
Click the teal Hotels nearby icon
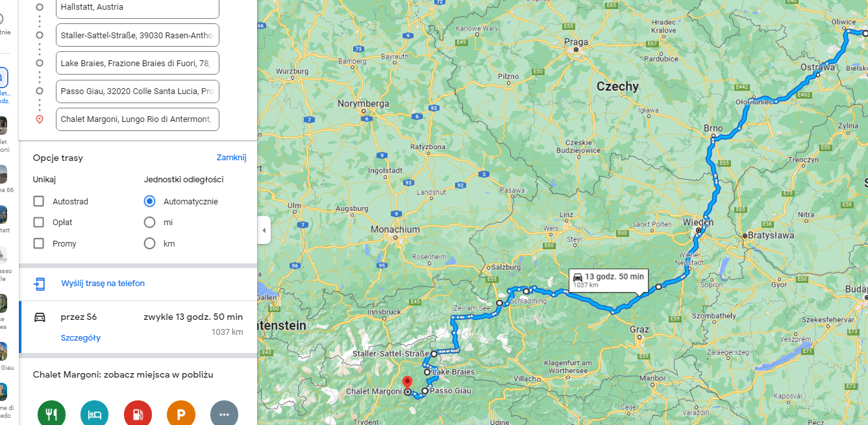tap(95, 413)
